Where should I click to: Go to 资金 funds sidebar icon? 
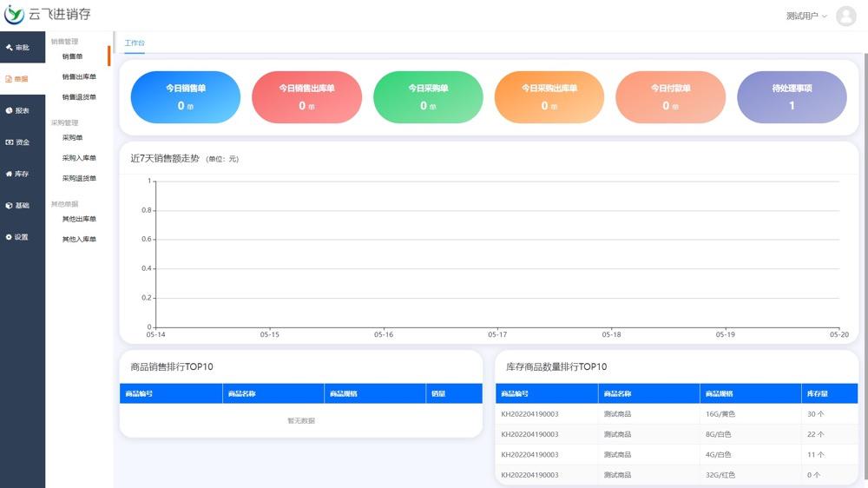pyautogui.click(x=10, y=142)
